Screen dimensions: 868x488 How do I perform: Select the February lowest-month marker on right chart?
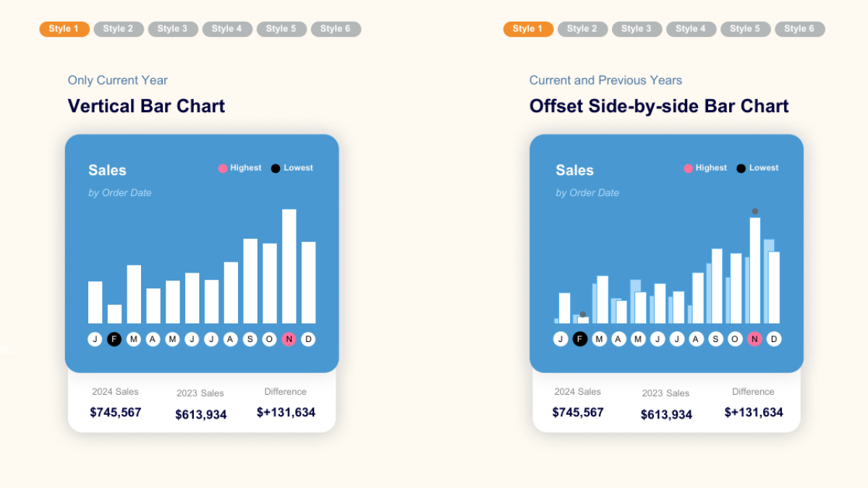pyautogui.click(x=580, y=339)
